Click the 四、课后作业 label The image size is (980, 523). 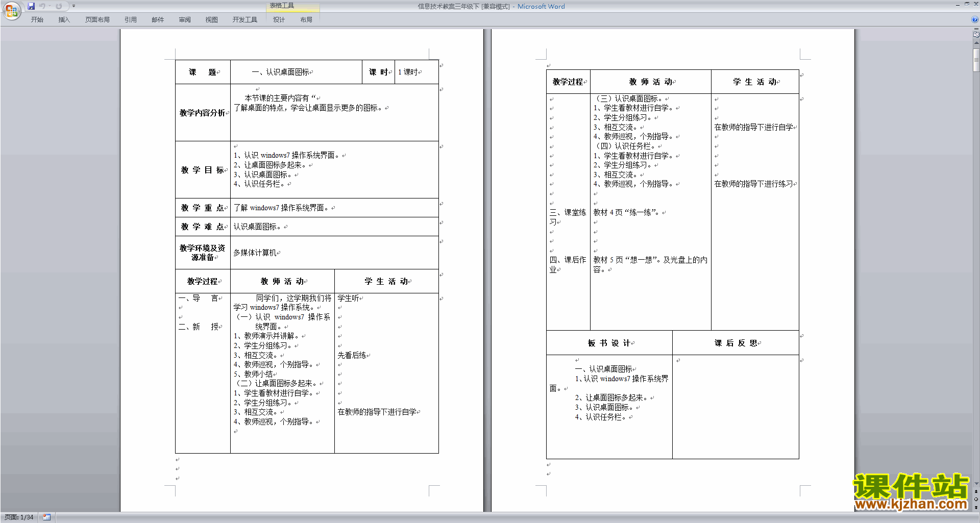[x=568, y=264]
